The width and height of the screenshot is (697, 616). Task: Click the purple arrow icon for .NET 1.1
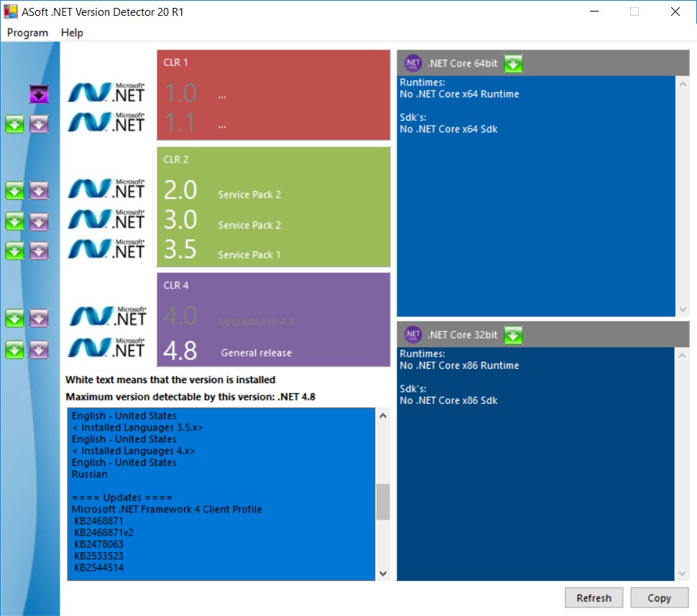[x=39, y=124]
